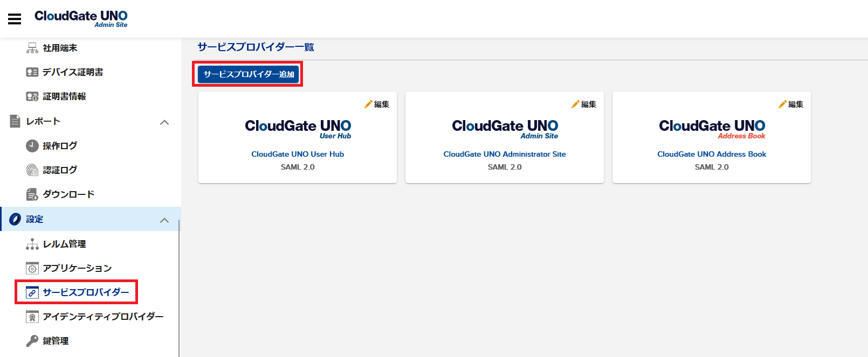Collapse the レポート section chevron
The width and height of the screenshot is (868, 357).
pos(164,122)
